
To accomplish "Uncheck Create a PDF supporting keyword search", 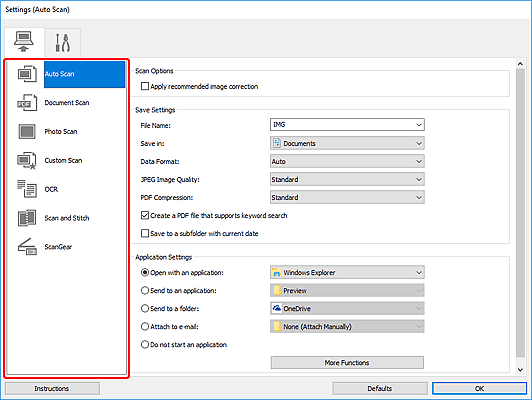I will point(145,215).
